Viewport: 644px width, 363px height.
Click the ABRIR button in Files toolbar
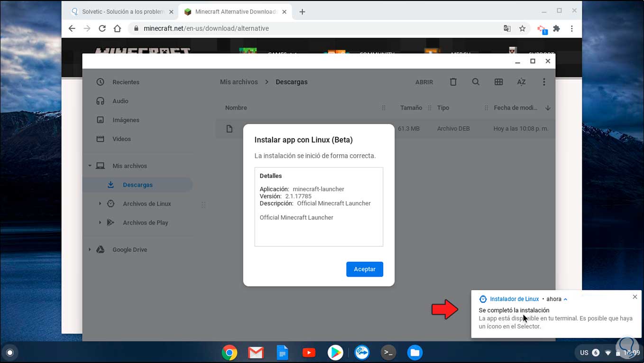[x=424, y=82]
